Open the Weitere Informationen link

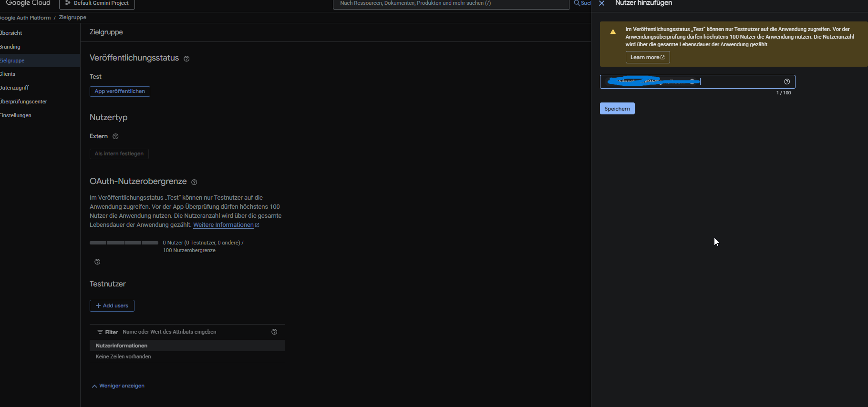pos(224,225)
